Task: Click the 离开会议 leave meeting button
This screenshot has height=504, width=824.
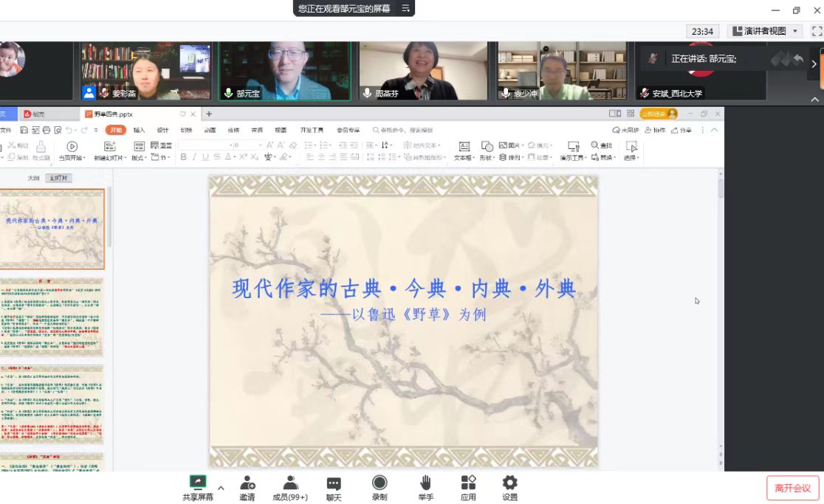Action: pyautogui.click(x=792, y=488)
